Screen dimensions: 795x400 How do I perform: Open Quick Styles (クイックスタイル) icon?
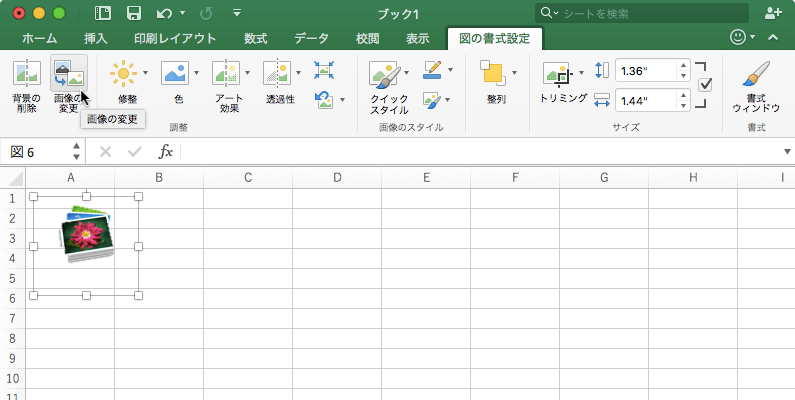(385, 75)
